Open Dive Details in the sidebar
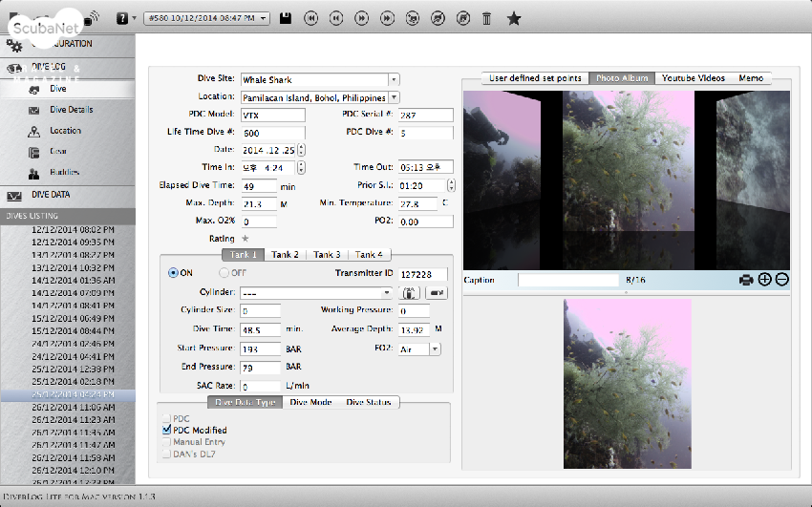Viewport: 812px width, 507px height. tap(71, 110)
